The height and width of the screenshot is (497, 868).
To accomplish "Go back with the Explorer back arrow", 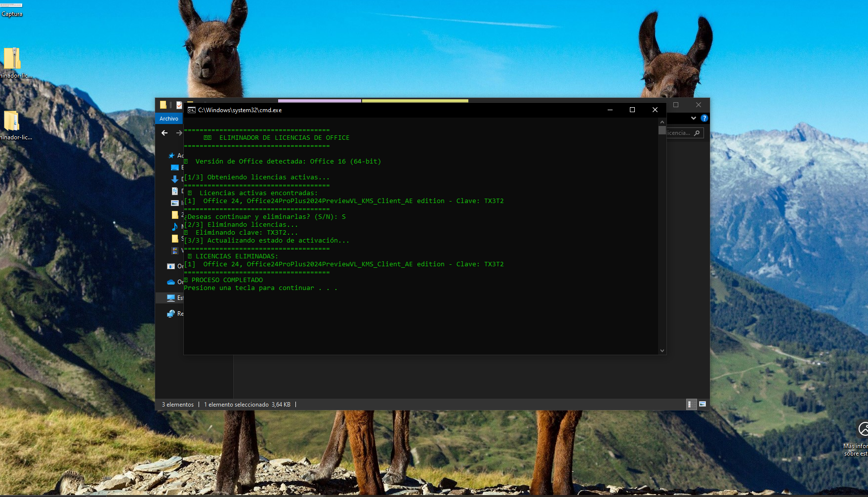I will 165,133.
